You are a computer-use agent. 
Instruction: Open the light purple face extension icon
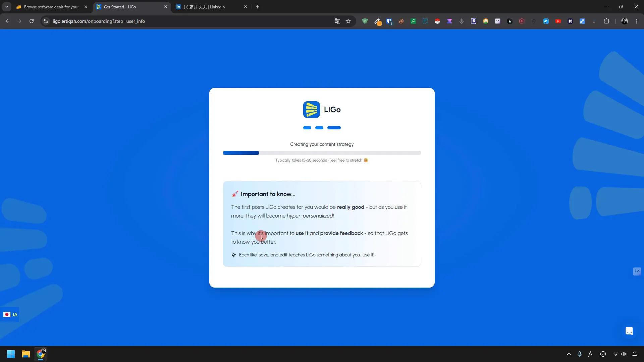(x=498, y=21)
